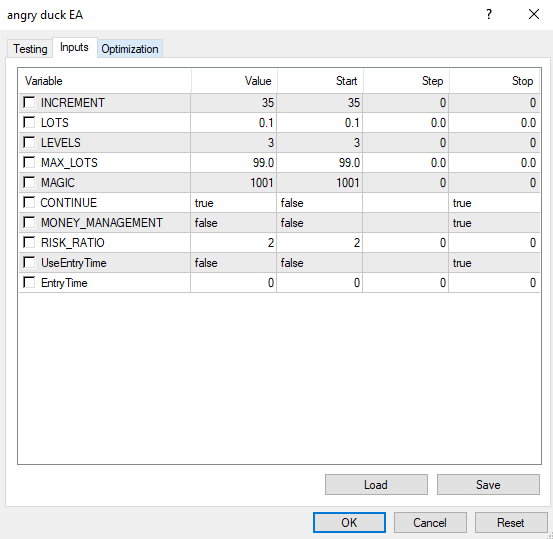
Task: Click the Cancel button
Action: [x=430, y=522]
